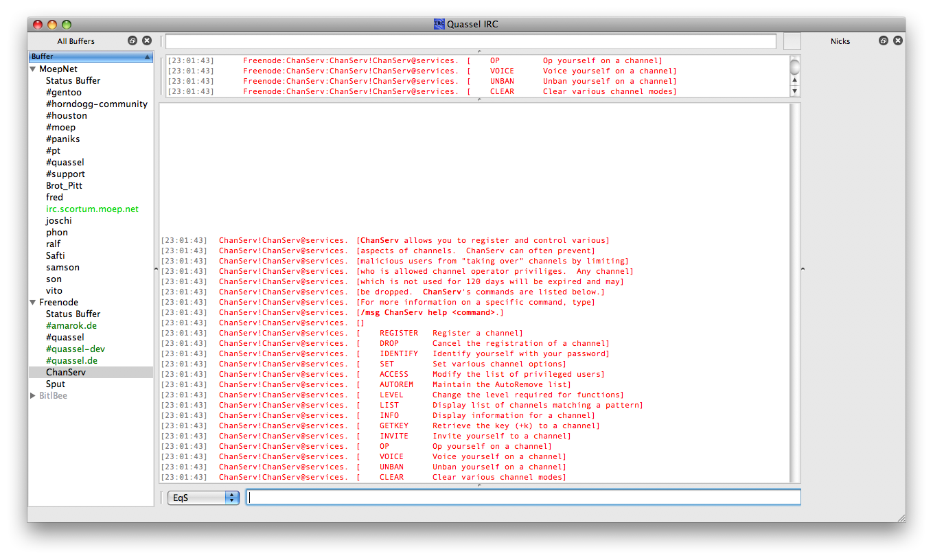
Task: Open the #quassel.de channel
Action: [x=72, y=361]
